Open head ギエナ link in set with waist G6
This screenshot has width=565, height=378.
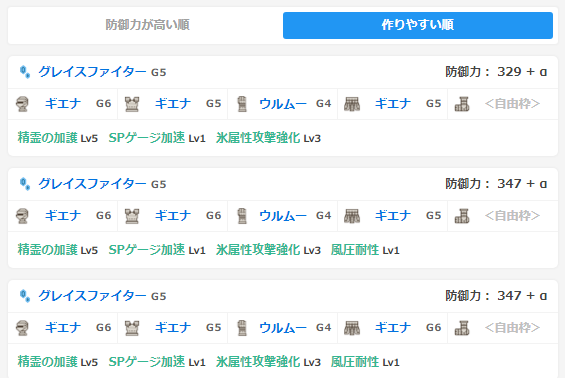(x=63, y=328)
